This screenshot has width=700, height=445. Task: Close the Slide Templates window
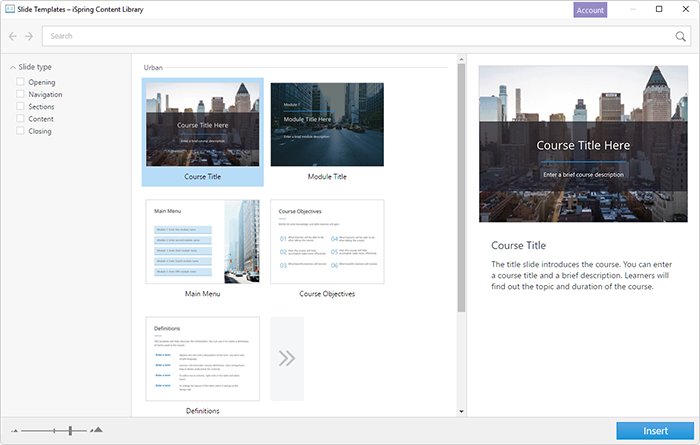(686, 9)
